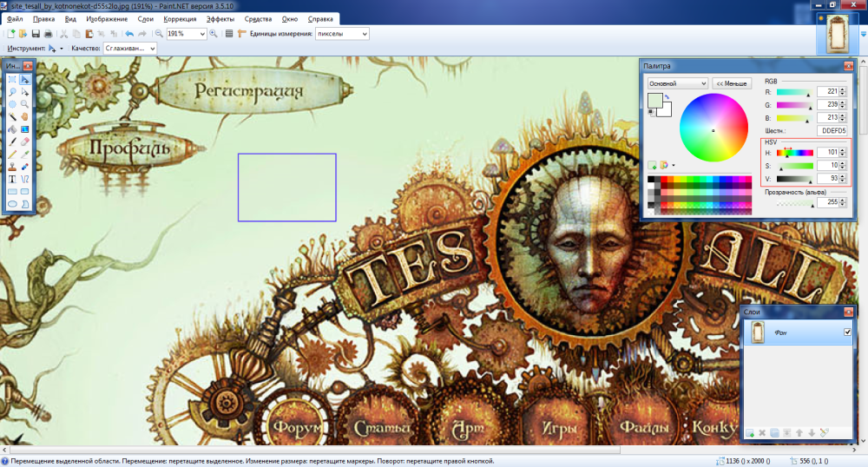Open the Правка menu
The width and height of the screenshot is (868, 467).
43,19
